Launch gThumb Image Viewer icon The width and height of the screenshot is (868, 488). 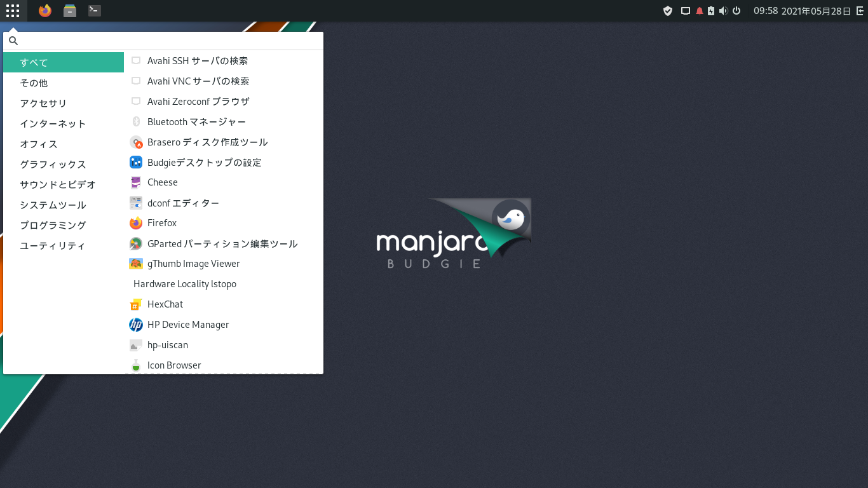coord(136,264)
